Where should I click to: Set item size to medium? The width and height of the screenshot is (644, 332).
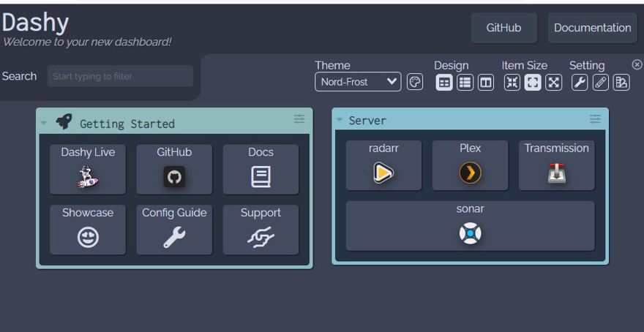(533, 83)
